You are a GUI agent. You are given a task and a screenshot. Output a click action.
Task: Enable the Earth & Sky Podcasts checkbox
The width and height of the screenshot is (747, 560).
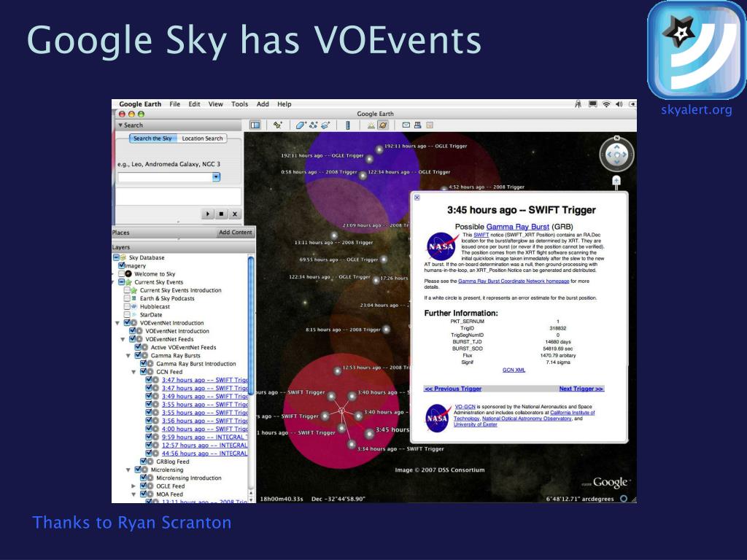[127, 298]
